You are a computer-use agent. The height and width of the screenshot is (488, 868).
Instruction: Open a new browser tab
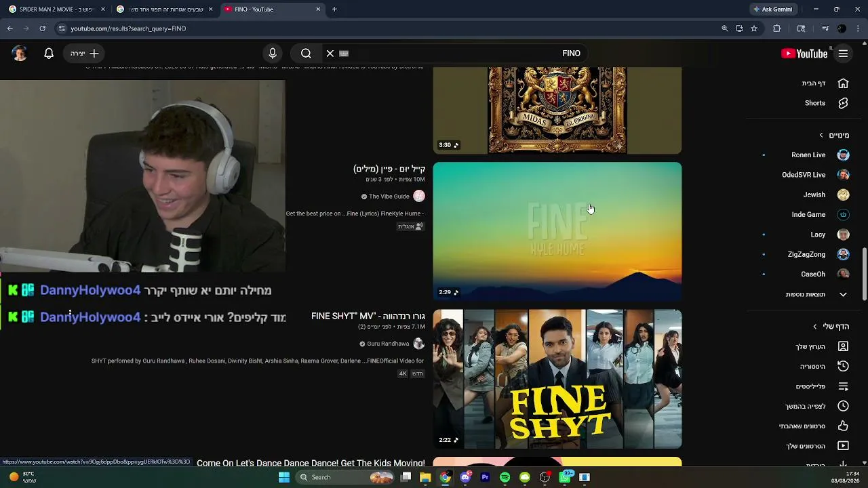(334, 9)
